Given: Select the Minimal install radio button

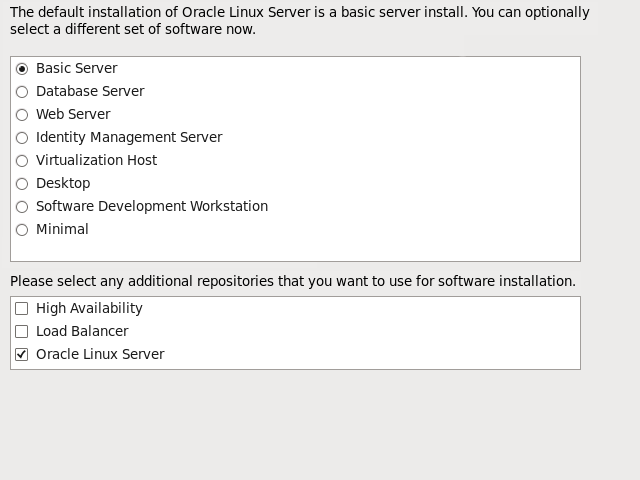Looking at the screenshot, I should point(22,230).
